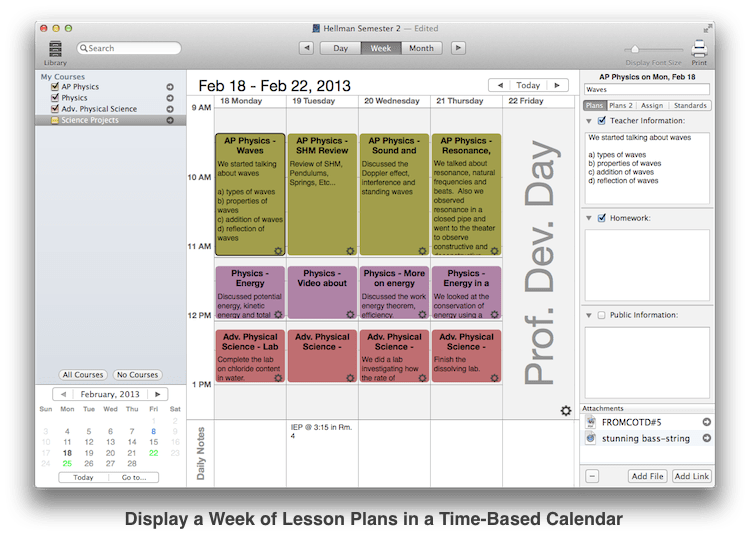750x536 pixels.
Task: Click the Add File button
Action: tap(647, 476)
